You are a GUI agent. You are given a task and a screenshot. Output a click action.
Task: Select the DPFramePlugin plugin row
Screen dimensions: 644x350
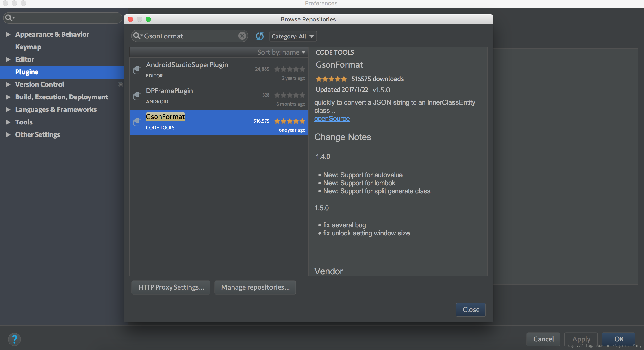tap(219, 97)
